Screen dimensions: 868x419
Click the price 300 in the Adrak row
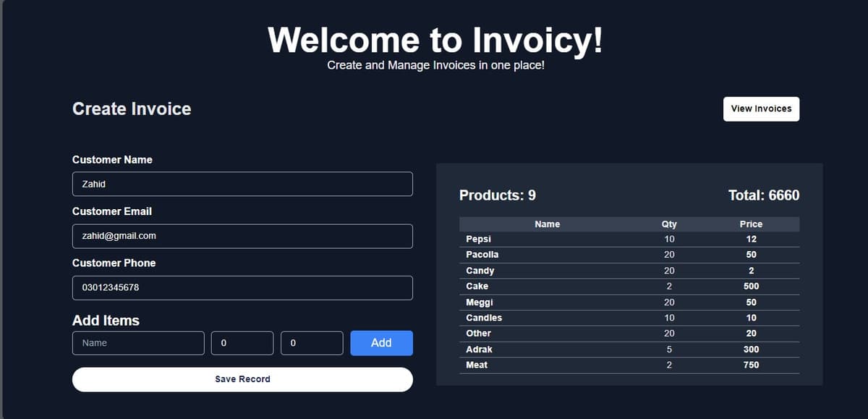coord(751,350)
